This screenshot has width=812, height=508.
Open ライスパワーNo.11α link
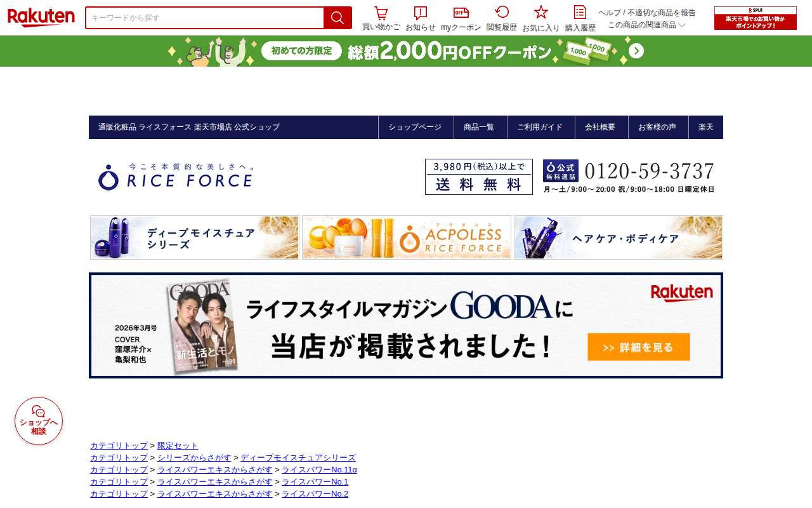pos(319,470)
